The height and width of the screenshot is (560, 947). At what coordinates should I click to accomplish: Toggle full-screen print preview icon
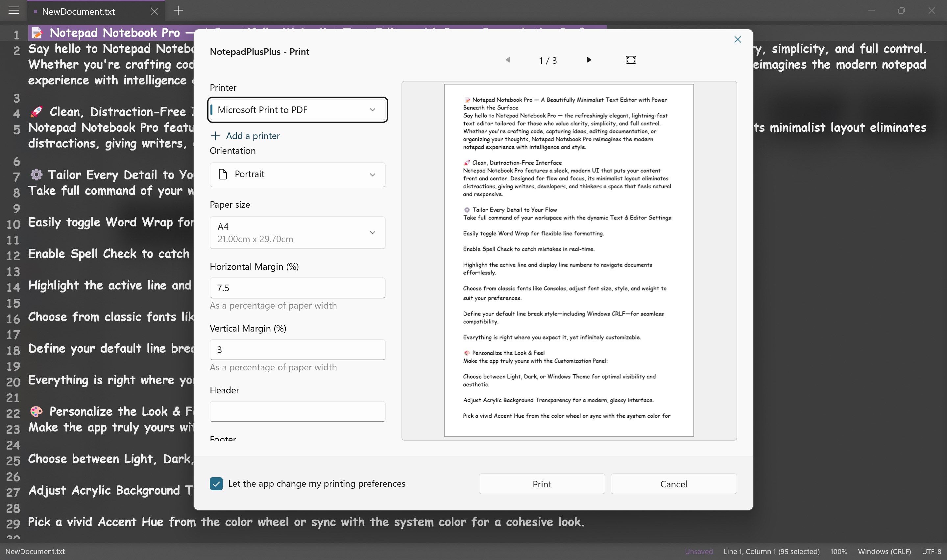[631, 60]
